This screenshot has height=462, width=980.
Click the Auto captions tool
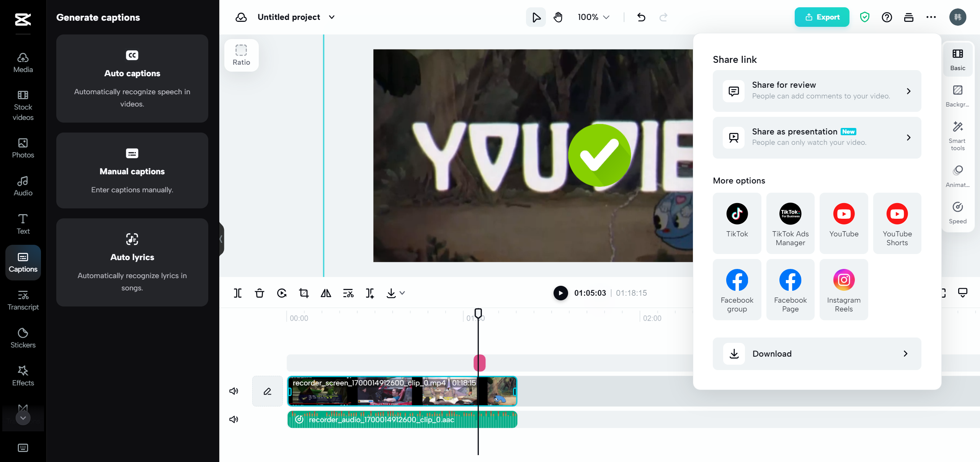(132, 79)
